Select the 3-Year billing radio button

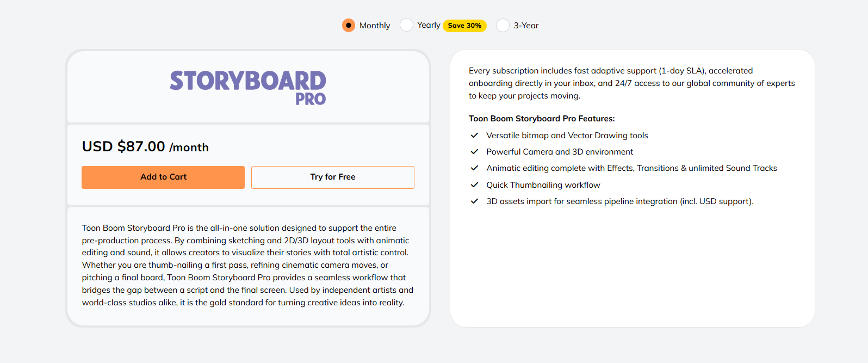click(503, 26)
